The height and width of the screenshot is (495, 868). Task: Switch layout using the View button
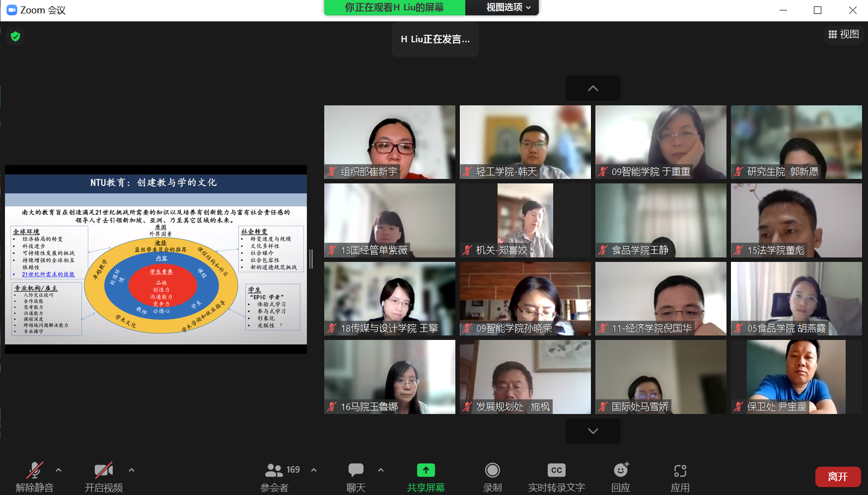[844, 34]
